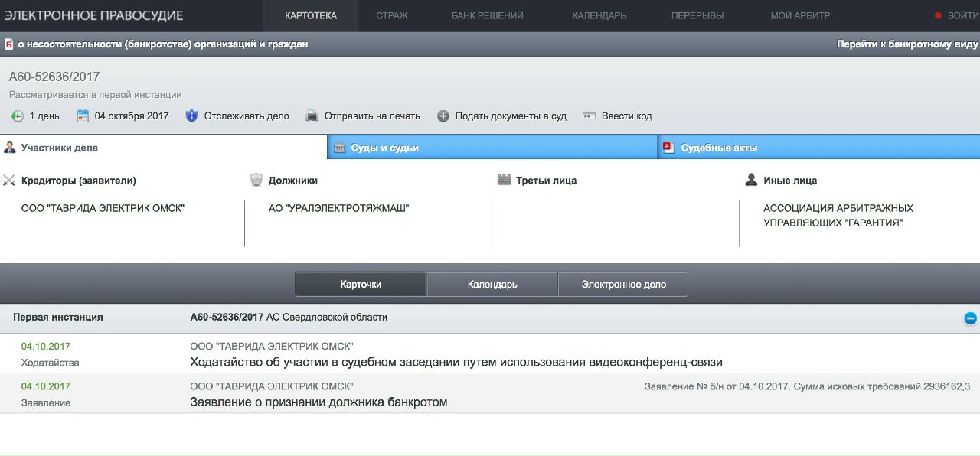Screen dimensions: 980x456
Task: Open Банк решений in top menu
Action: coord(487,15)
